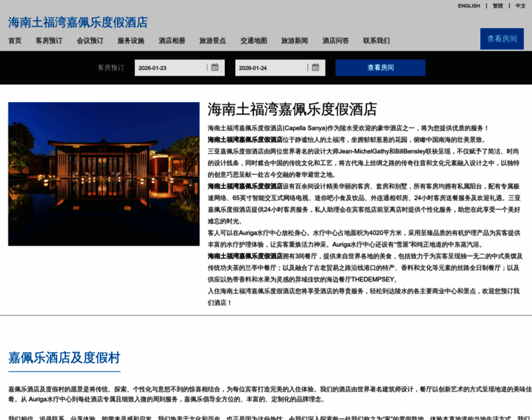Click the text mentioning 65英寸智能交互式网络电视
Viewport: 532px width, 420px height.
point(270,198)
